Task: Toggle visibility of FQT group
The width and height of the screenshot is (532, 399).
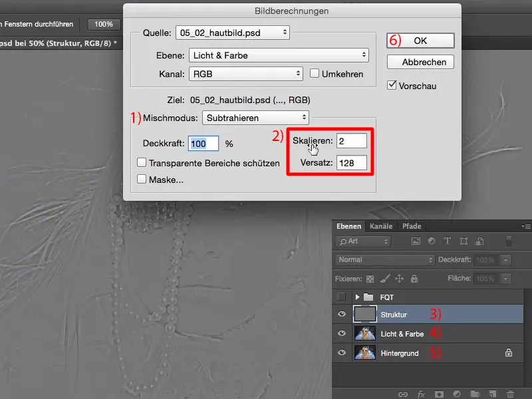Action: coord(342,297)
